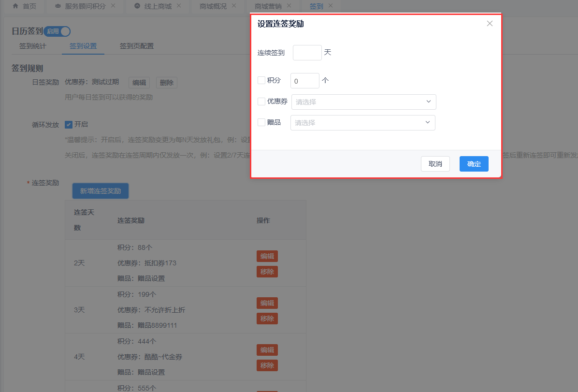Click 删除 next to 日签奖励
The width and height of the screenshot is (578, 392).
pos(167,83)
